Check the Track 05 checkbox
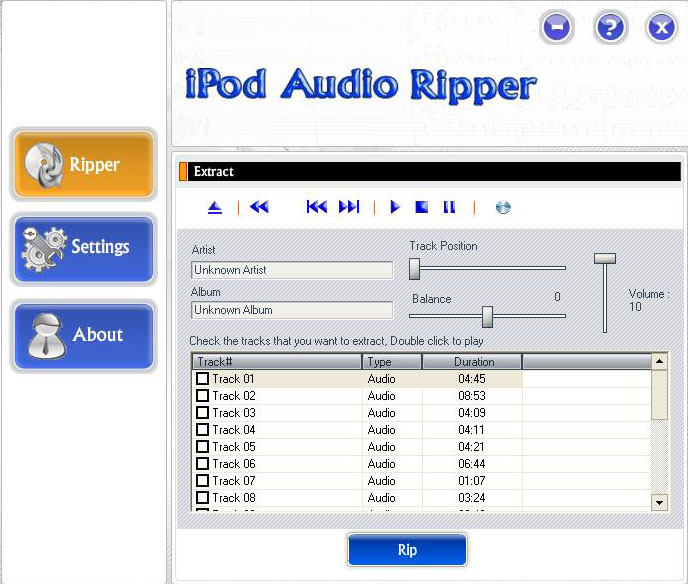The height and width of the screenshot is (584, 688). pos(202,447)
